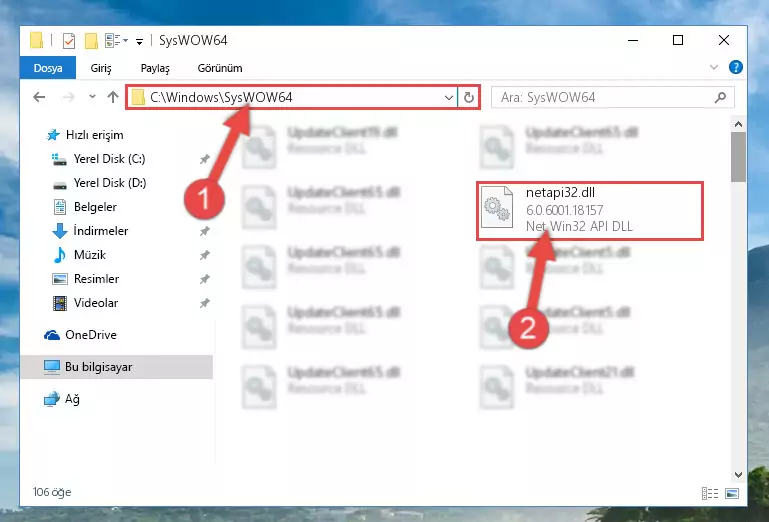
Task: Open Videolar folder in sidebar
Action: [96, 303]
